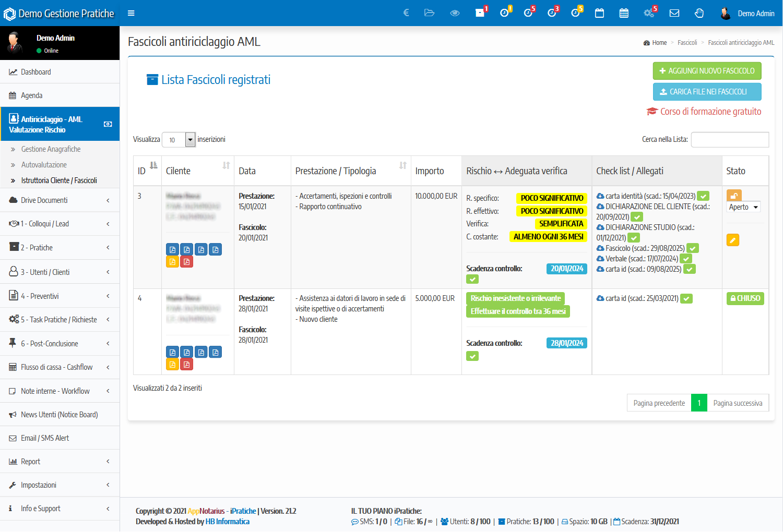Click the Aggiungi Nuovo Fascicolo button
The height and width of the screenshot is (532, 783).
click(x=707, y=71)
